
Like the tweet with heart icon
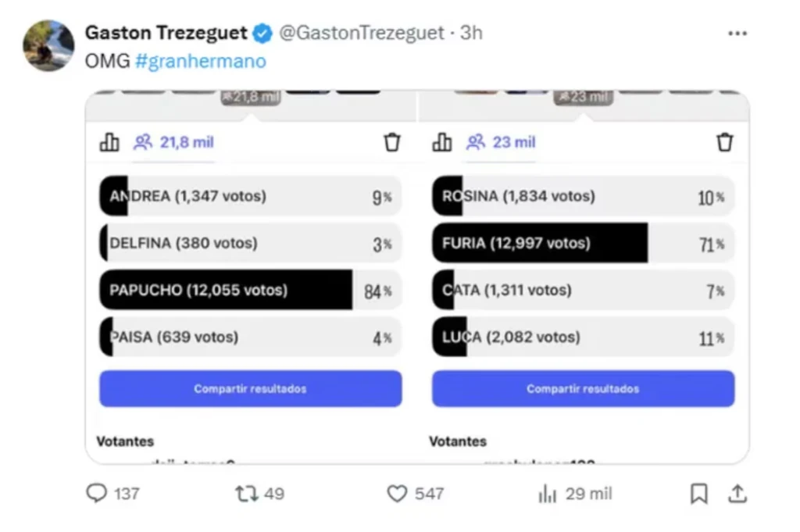pyautogui.click(x=398, y=493)
